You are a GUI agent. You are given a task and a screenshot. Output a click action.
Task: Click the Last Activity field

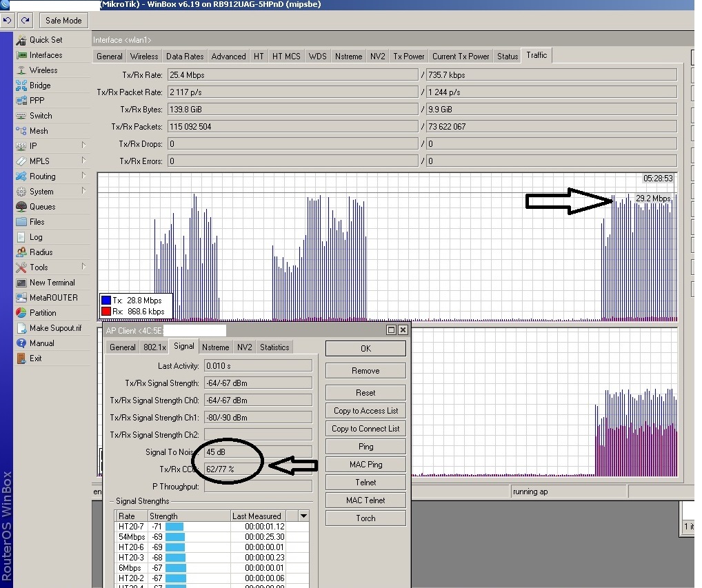click(259, 365)
